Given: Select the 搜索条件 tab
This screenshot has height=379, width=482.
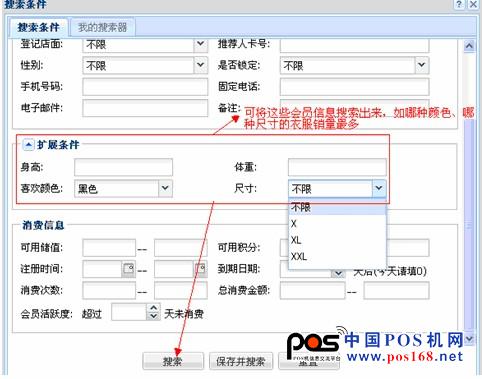Looking at the screenshot, I should (38, 27).
